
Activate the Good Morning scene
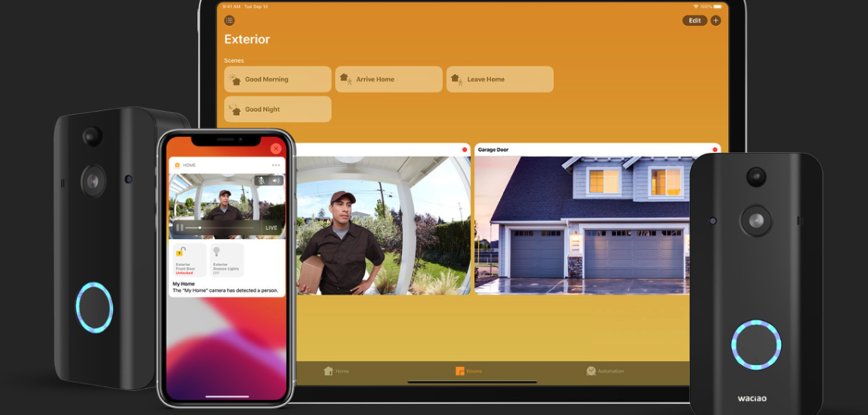[278, 80]
